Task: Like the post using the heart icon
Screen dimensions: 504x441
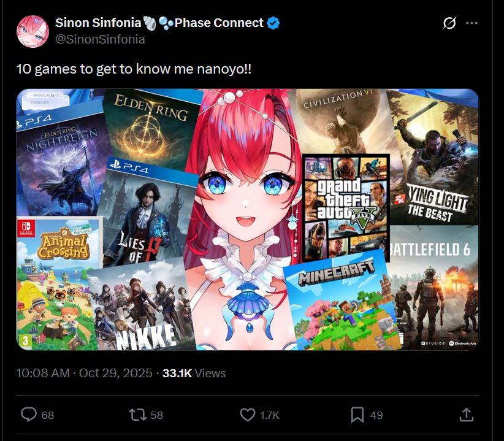Action: click(248, 415)
